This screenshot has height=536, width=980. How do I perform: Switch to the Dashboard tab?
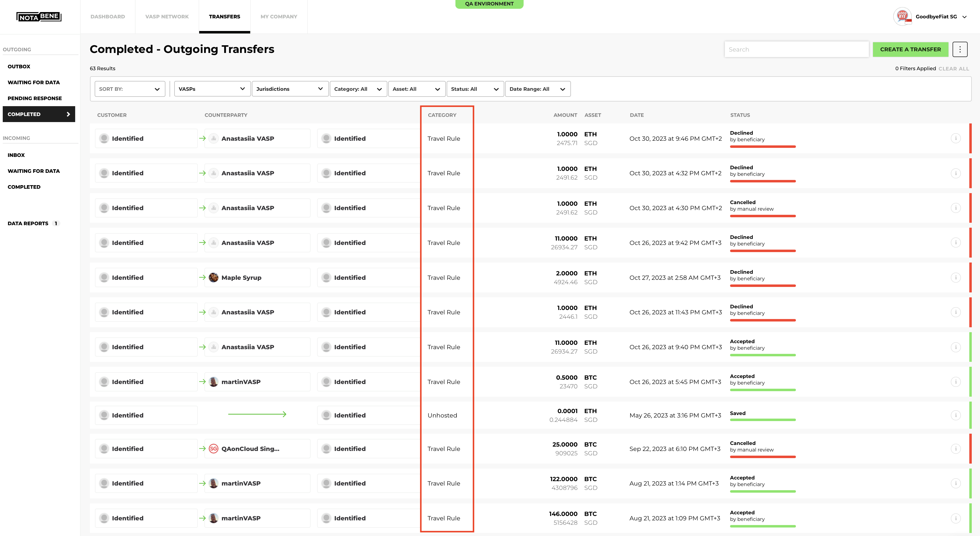[108, 17]
